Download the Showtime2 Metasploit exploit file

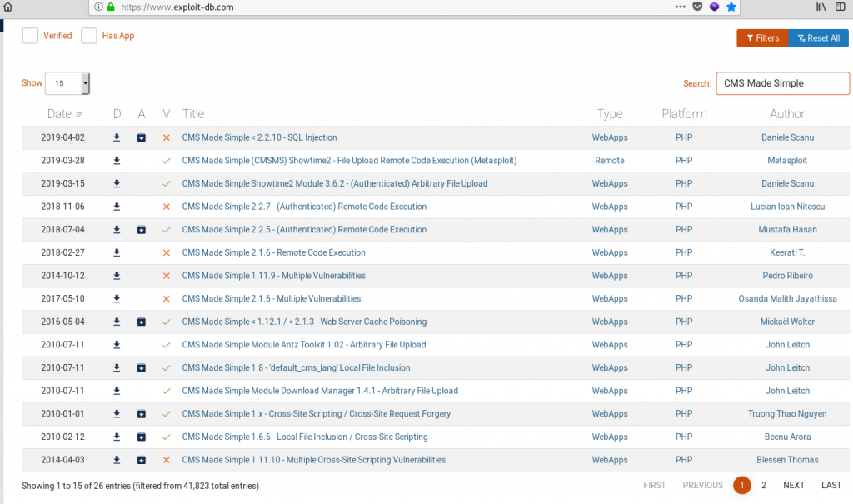coord(117,161)
